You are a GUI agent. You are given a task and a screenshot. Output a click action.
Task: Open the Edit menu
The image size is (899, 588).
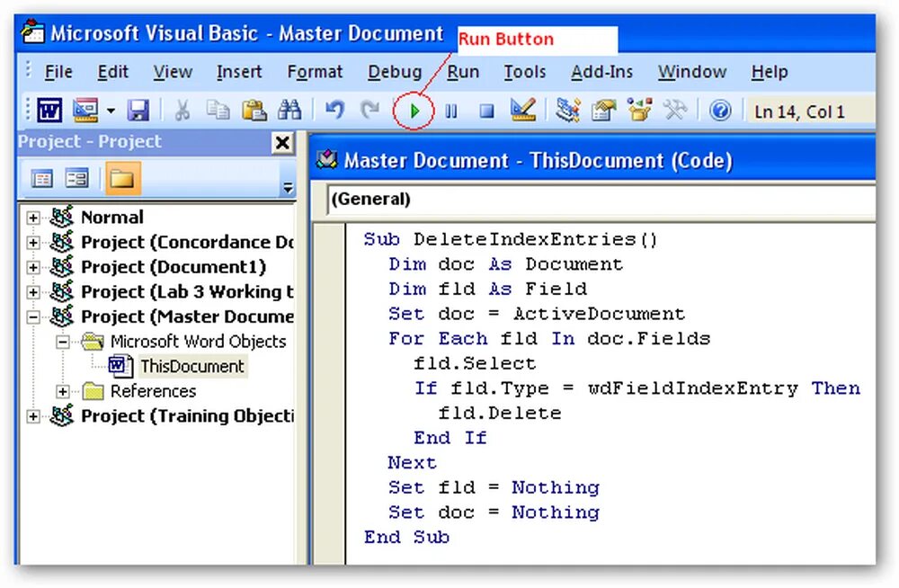click(x=112, y=72)
